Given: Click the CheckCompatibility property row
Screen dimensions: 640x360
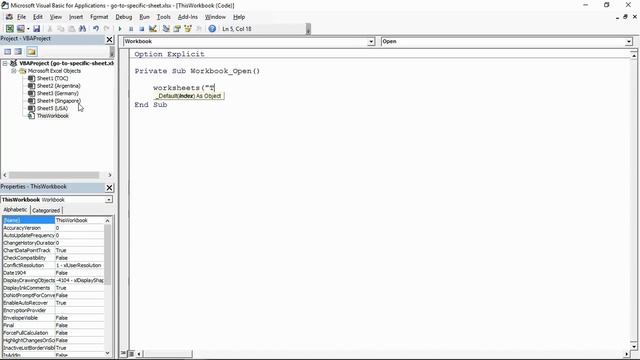Looking at the screenshot, I should point(53,258).
